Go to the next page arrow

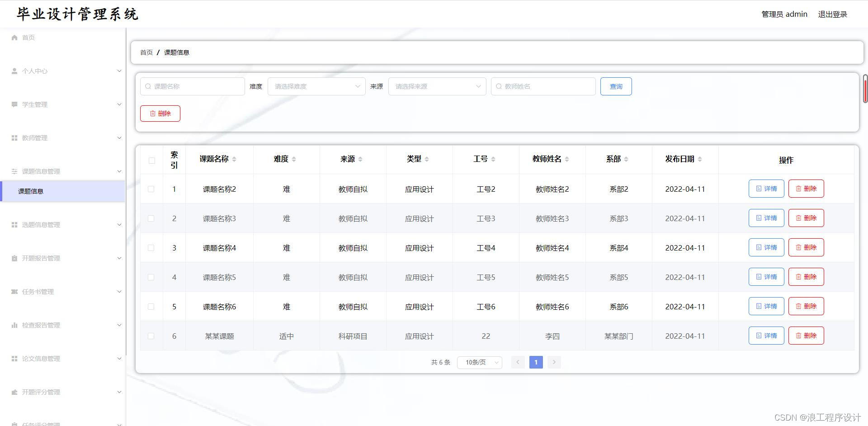554,362
